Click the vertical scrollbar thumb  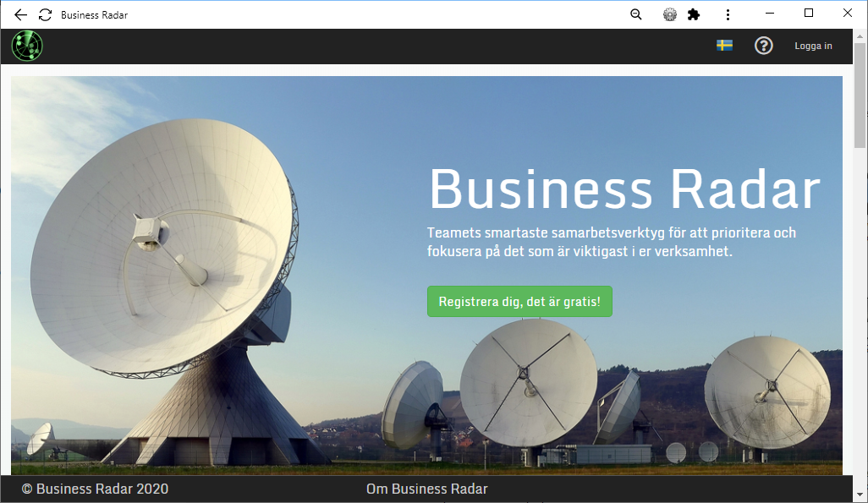(x=860, y=96)
